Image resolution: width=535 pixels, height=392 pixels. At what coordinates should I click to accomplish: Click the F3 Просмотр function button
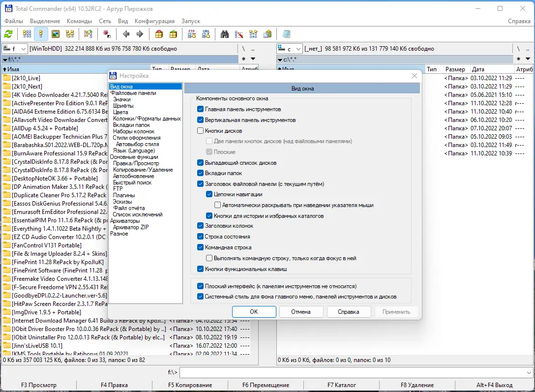tap(39, 385)
